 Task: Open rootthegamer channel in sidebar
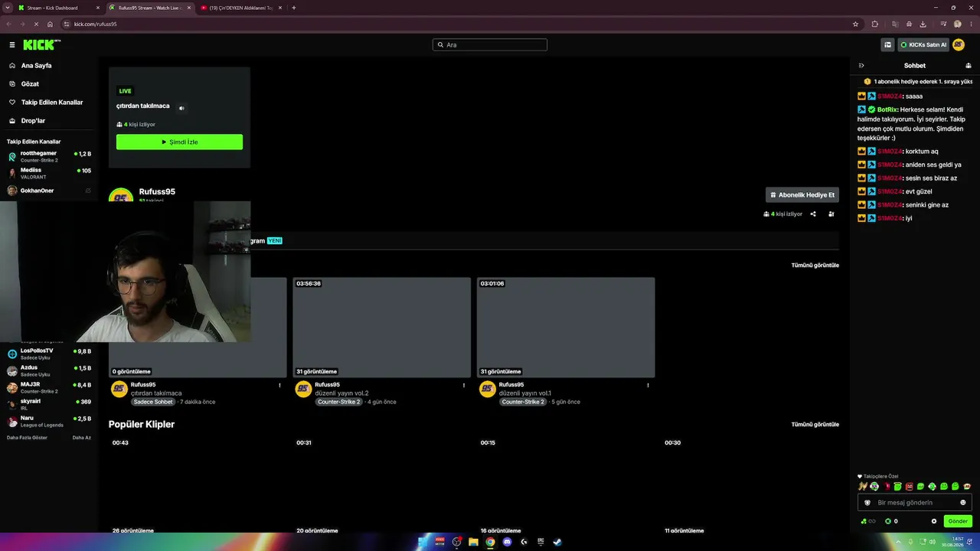click(x=49, y=157)
